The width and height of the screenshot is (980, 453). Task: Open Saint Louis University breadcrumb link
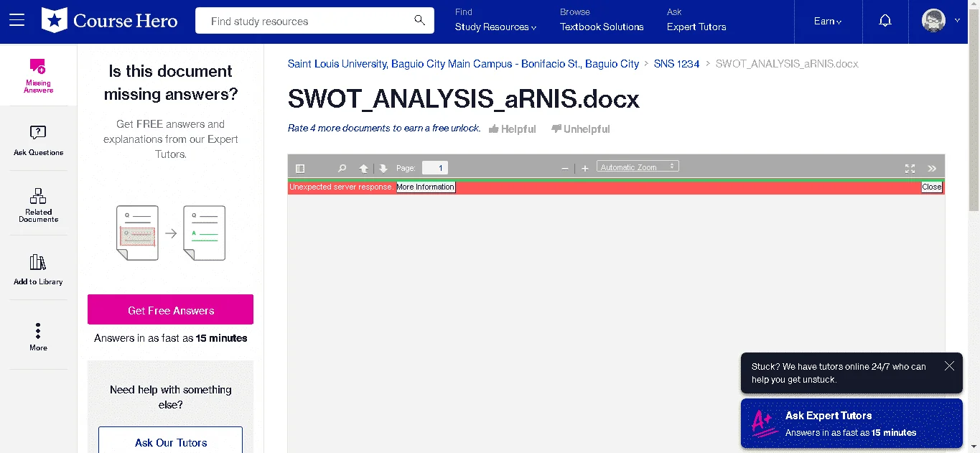pos(463,64)
